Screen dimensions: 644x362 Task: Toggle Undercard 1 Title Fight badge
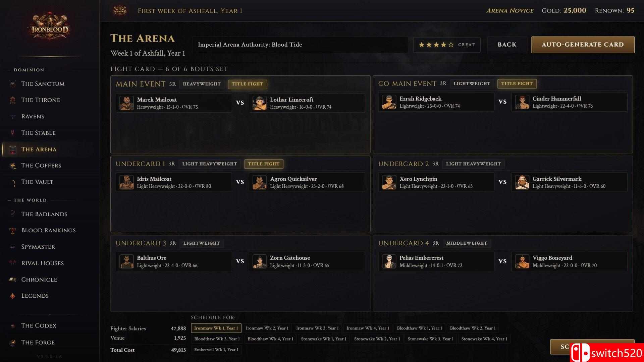click(264, 164)
